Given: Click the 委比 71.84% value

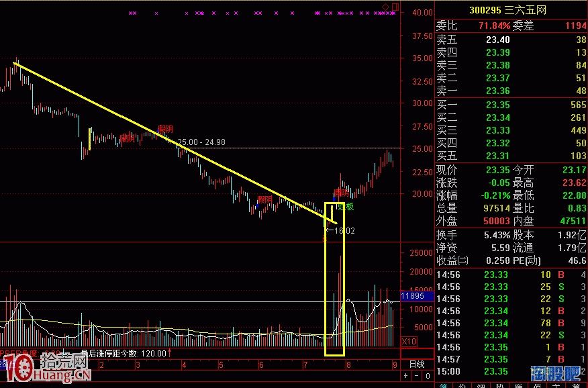Looking at the screenshot, I should (494, 26).
